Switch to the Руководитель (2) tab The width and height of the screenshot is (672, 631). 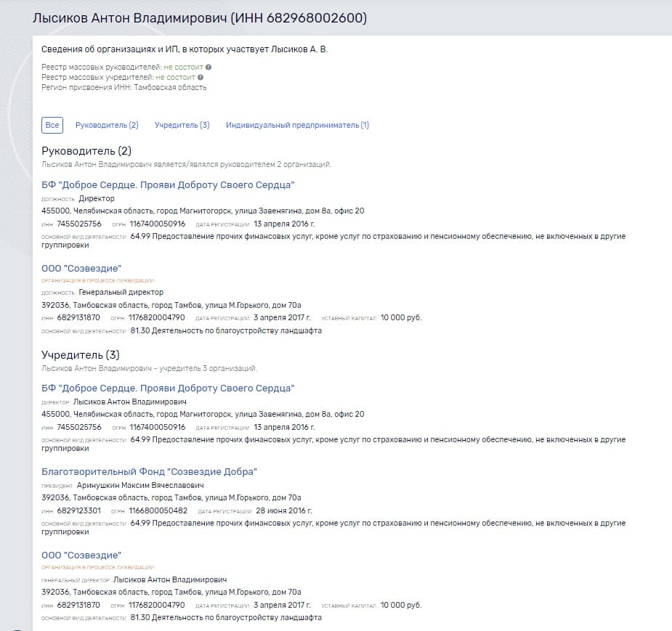[x=107, y=125]
